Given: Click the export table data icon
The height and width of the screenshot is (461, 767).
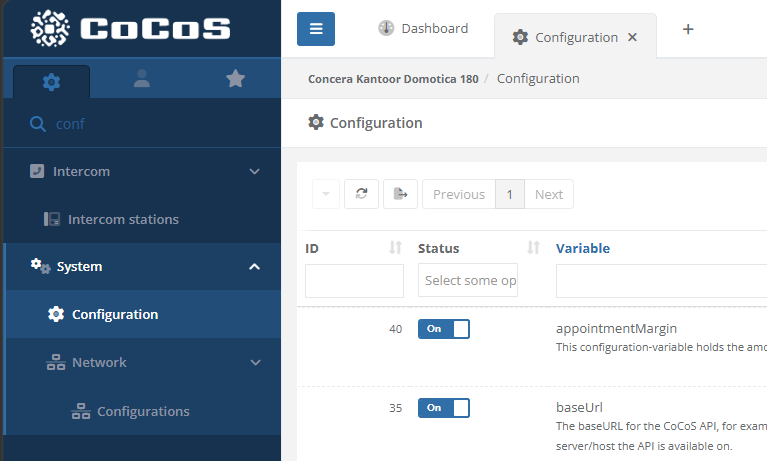Looking at the screenshot, I should pyautogui.click(x=400, y=194).
